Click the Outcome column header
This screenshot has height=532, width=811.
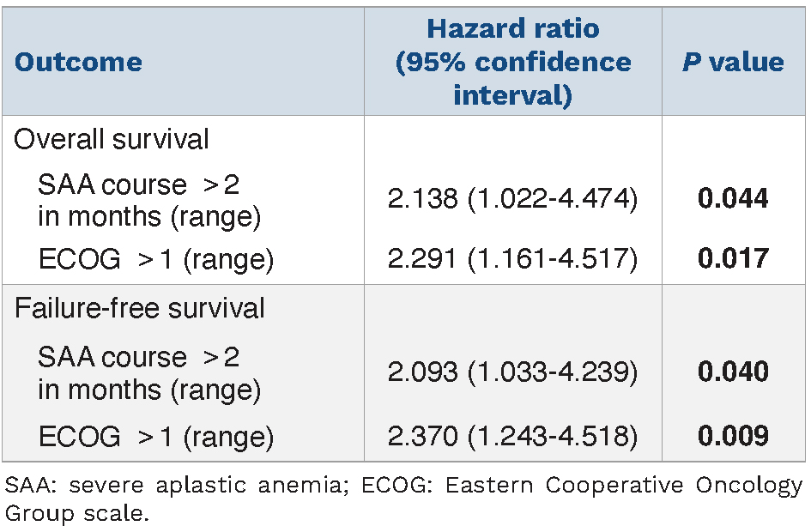(x=78, y=63)
